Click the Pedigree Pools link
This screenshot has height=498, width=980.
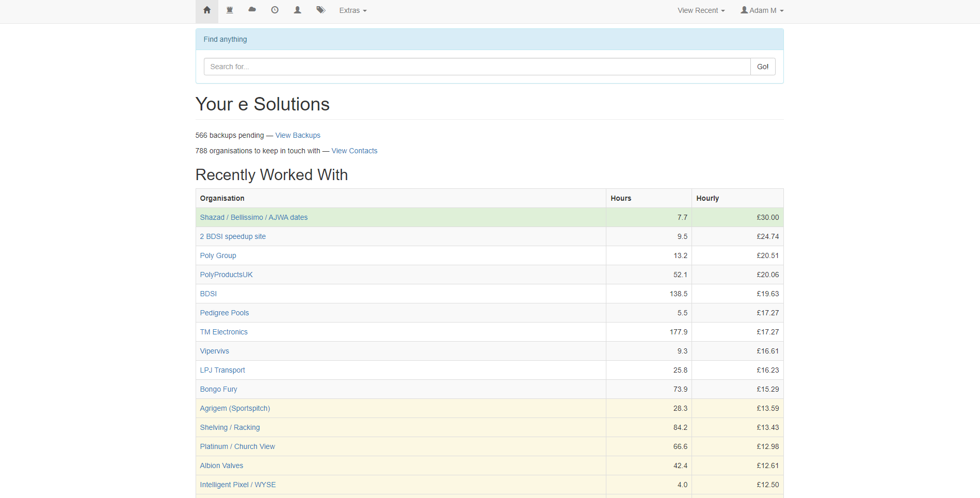click(x=224, y=313)
